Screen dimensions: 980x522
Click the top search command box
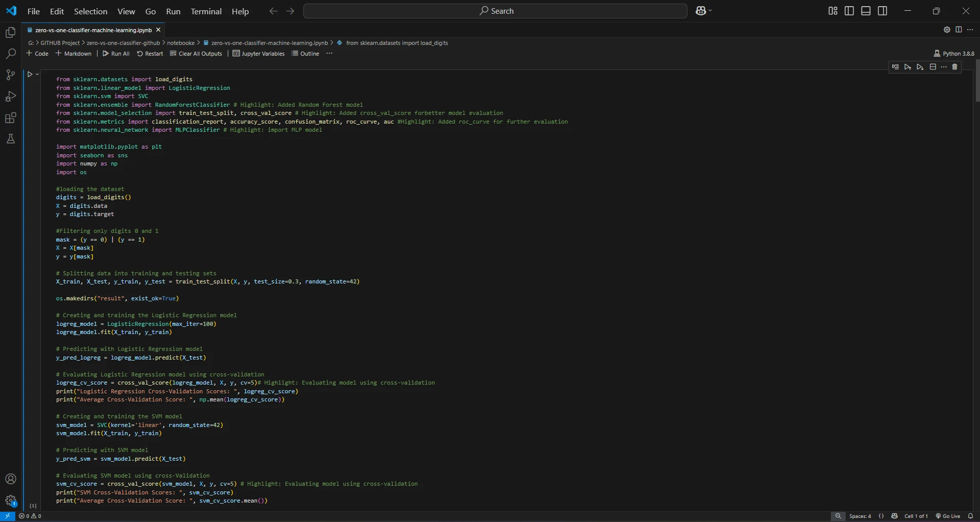[495, 11]
